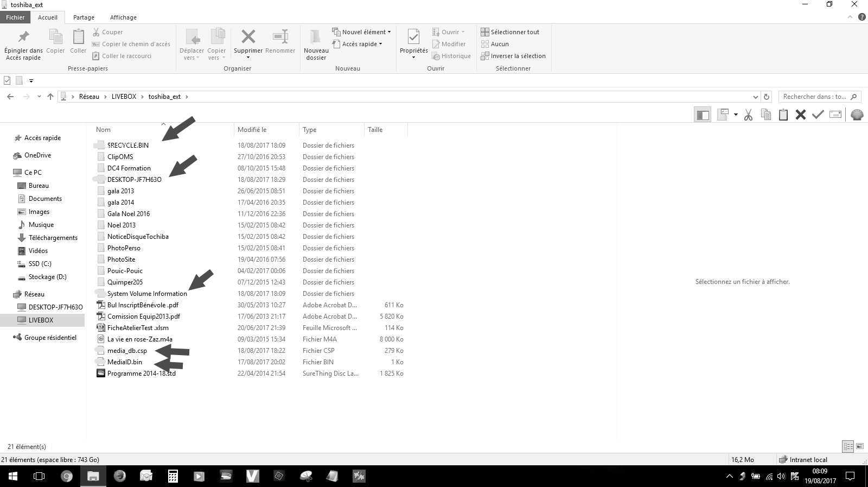868x487 pixels.
Task: Open the ribbon Accès rapide dropdown
Action: [x=357, y=44]
